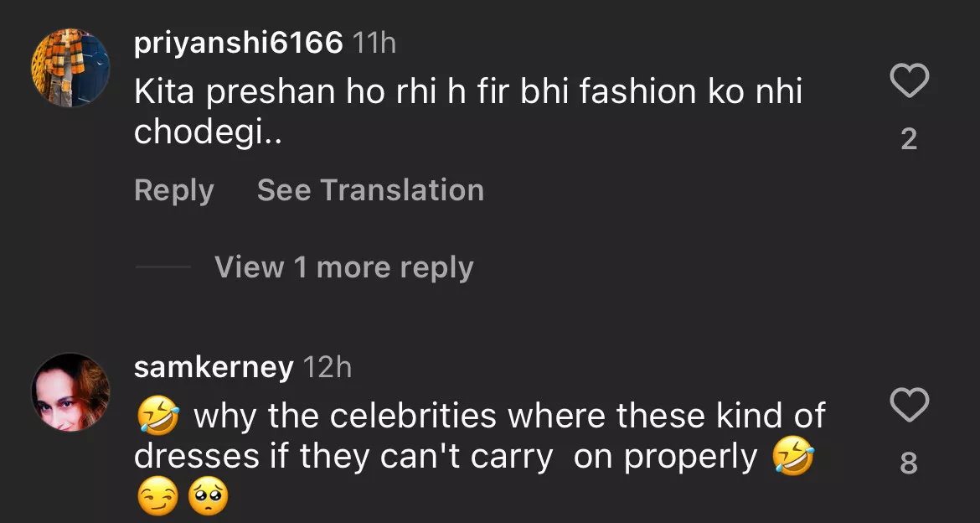Click the laughing emoji before "why"
Image resolution: width=980 pixels, height=523 pixels.
point(157,417)
